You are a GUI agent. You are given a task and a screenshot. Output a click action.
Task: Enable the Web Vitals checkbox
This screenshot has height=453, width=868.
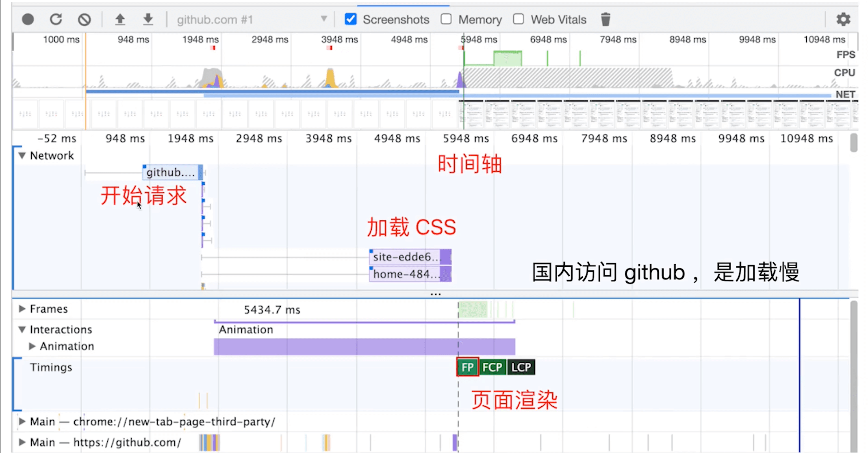pos(519,19)
